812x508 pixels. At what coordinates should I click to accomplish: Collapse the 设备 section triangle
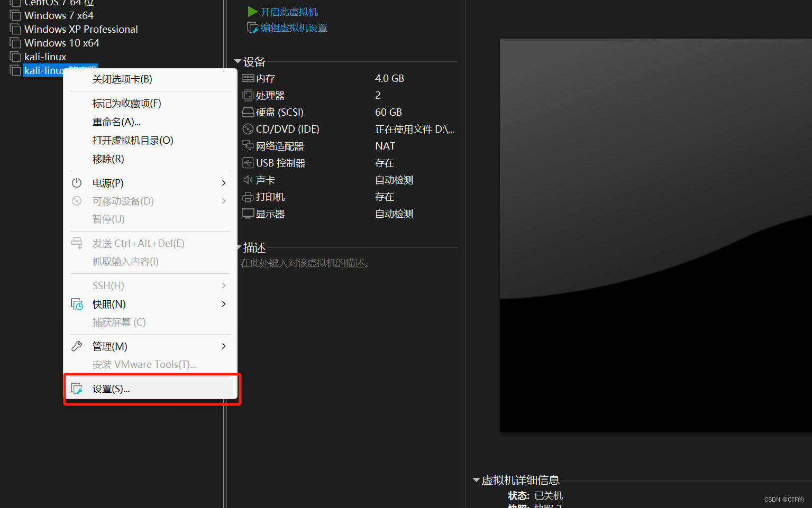(x=238, y=61)
